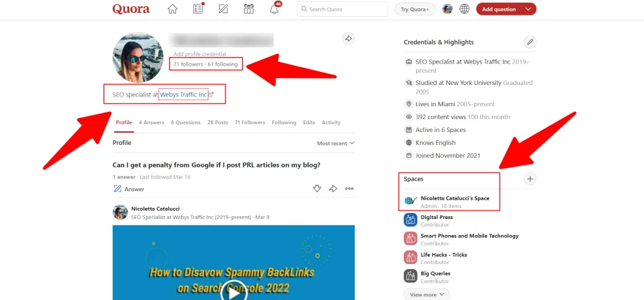The height and width of the screenshot is (300, 644).
Task: Open Smart Phones and Mobile Technology space
Action: [469, 236]
